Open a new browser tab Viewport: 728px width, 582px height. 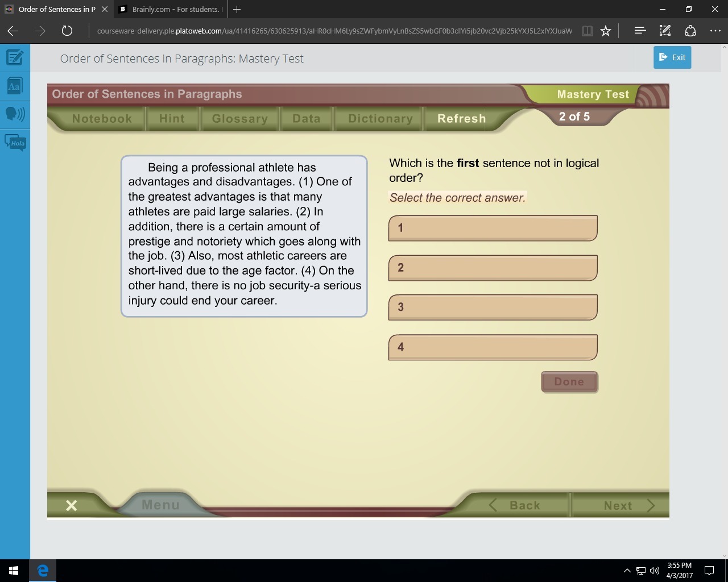click(x=237, y=9)
